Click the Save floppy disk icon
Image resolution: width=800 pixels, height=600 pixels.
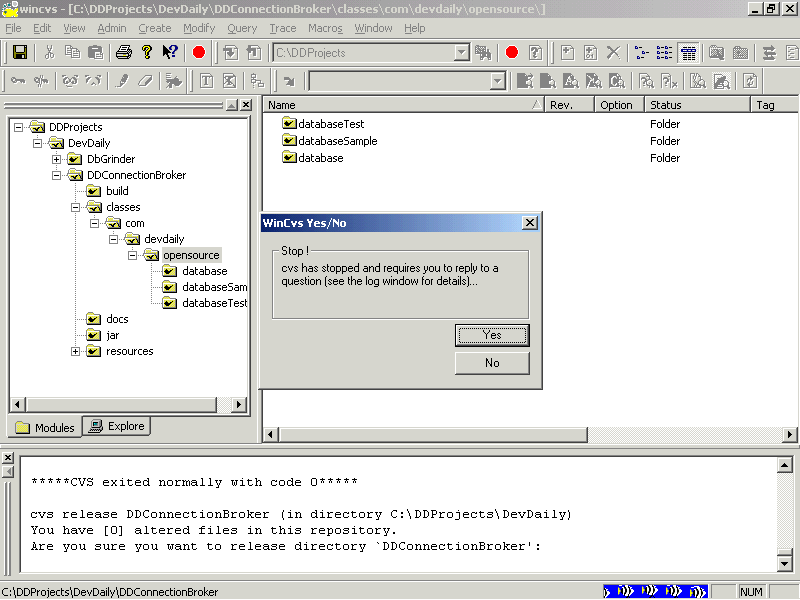coord(20,53)
